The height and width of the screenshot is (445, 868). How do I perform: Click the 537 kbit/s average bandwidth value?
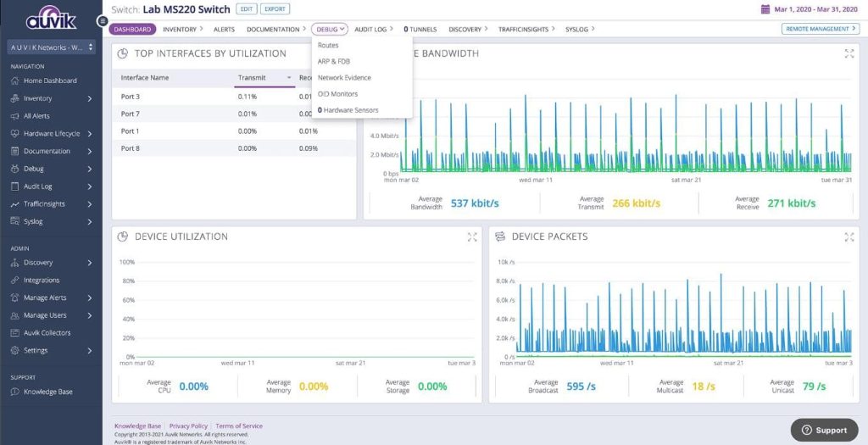(x=475, y=203)
